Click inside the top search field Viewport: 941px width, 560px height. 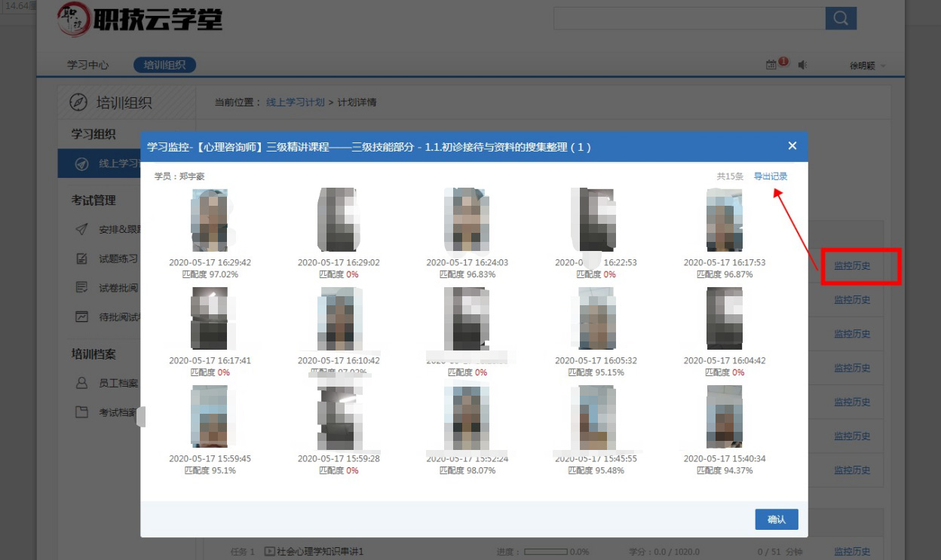688,18
